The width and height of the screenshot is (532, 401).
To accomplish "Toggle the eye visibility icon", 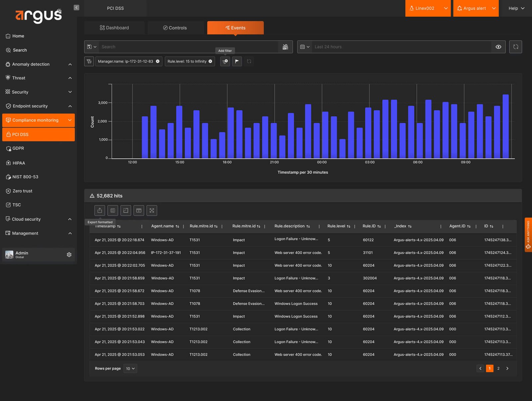I will (498, 47).
